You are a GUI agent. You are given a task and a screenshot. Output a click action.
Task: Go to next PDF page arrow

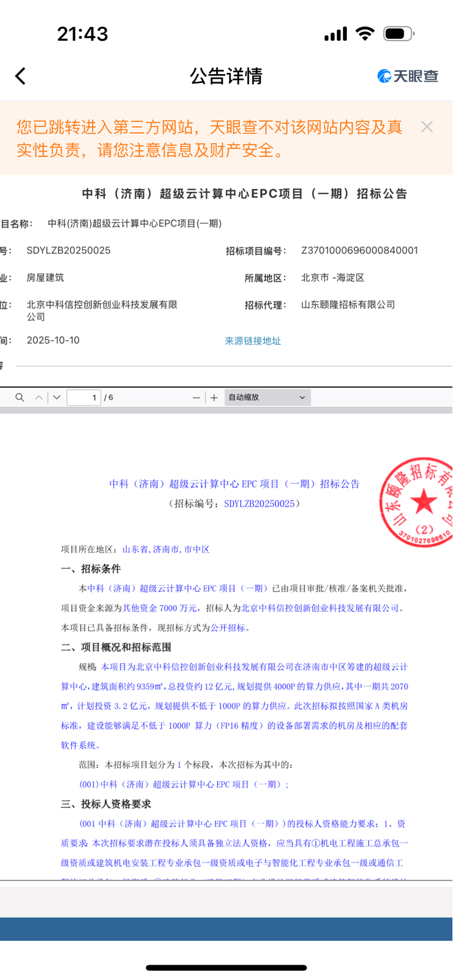point(57,398)
